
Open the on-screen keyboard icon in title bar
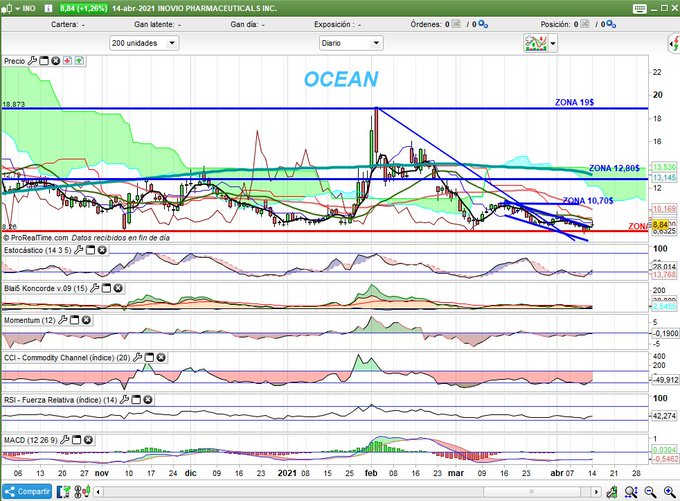[x=640, y=8]
